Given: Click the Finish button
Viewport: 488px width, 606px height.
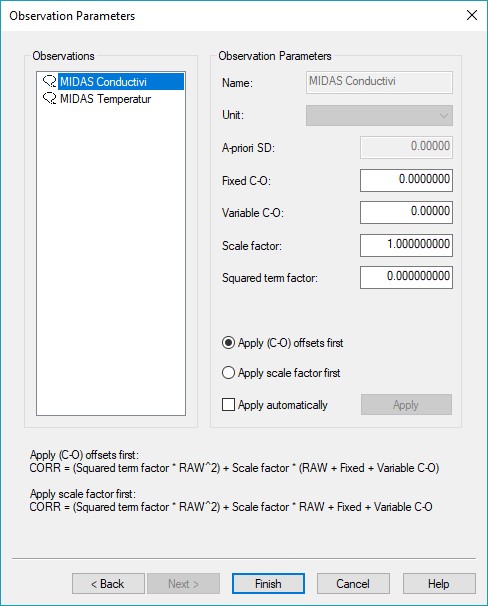Looking at the screenshot, I should (268, 584).
